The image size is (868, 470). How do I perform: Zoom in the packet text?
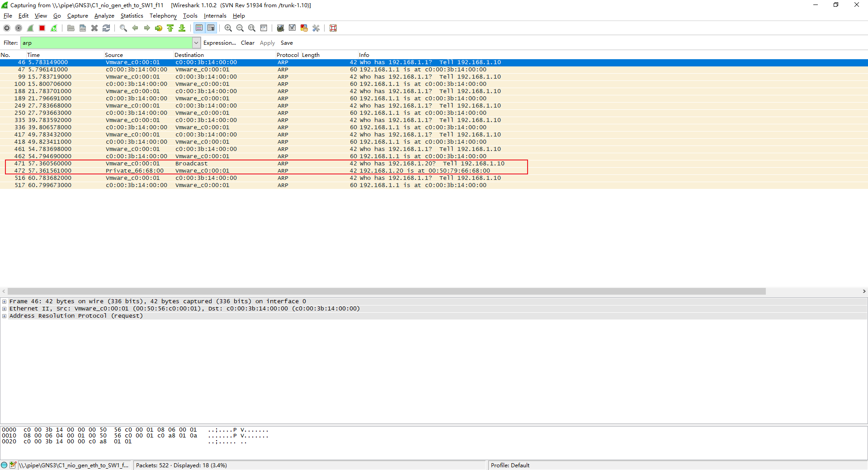228,28
